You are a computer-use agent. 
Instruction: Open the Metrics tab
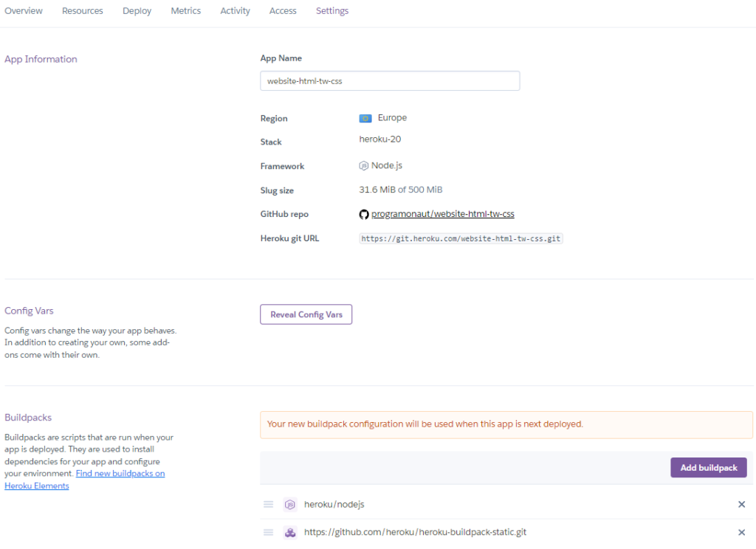tap(186, 11)
